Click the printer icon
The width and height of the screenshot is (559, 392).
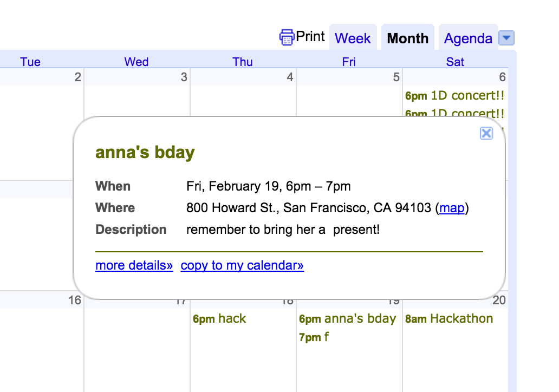click(287, 37)
